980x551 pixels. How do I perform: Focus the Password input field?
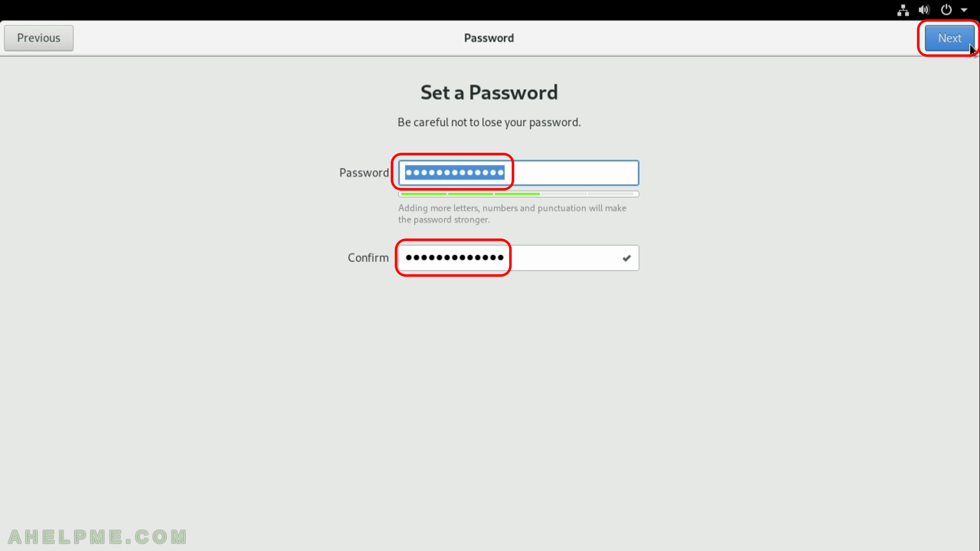pyautogui.click(x=519, y=173)
